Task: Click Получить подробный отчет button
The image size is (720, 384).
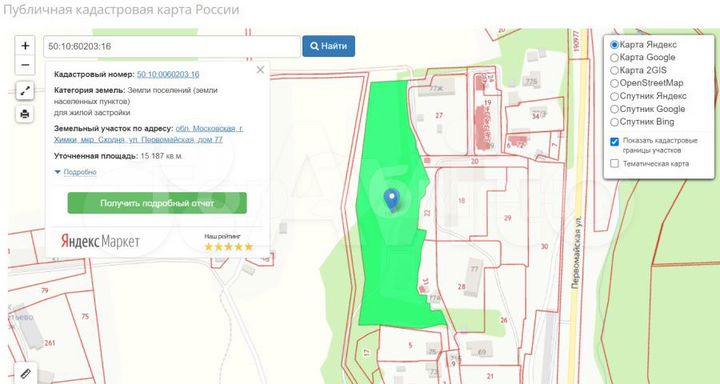Action: [157, 203]
